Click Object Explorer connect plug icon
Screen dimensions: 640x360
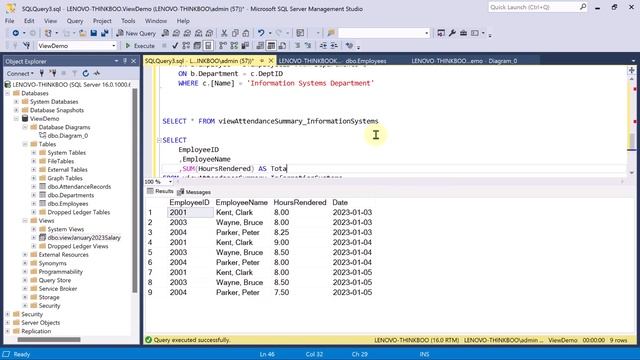point(42,73)
